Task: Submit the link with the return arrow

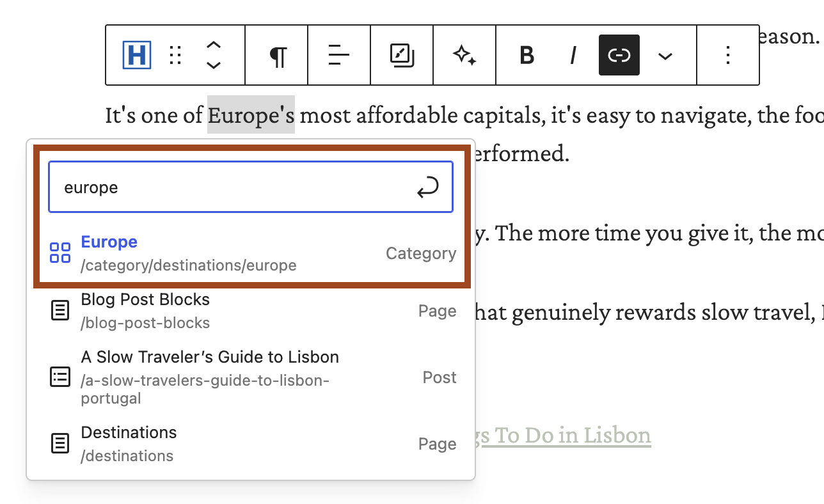Action: coord(428,187)
